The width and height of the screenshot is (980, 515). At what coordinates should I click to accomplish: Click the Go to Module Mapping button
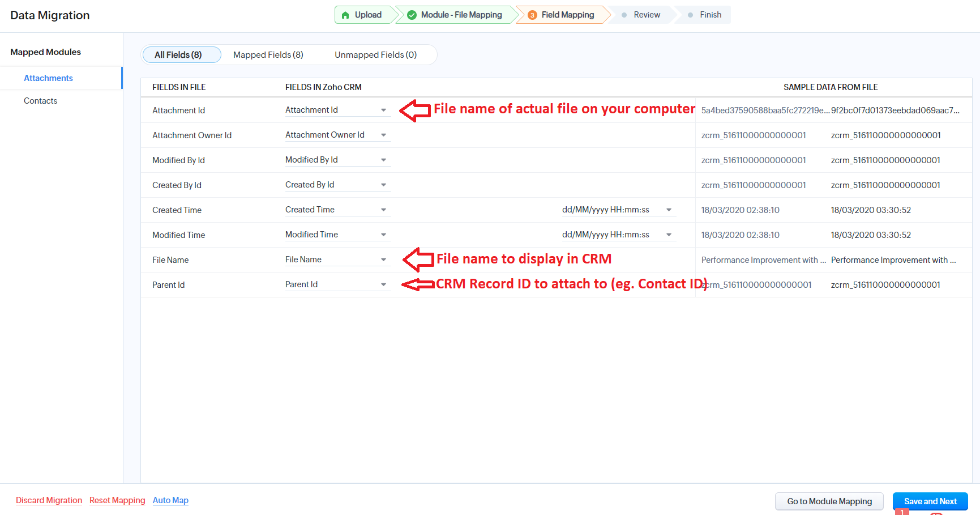point(829,501)
